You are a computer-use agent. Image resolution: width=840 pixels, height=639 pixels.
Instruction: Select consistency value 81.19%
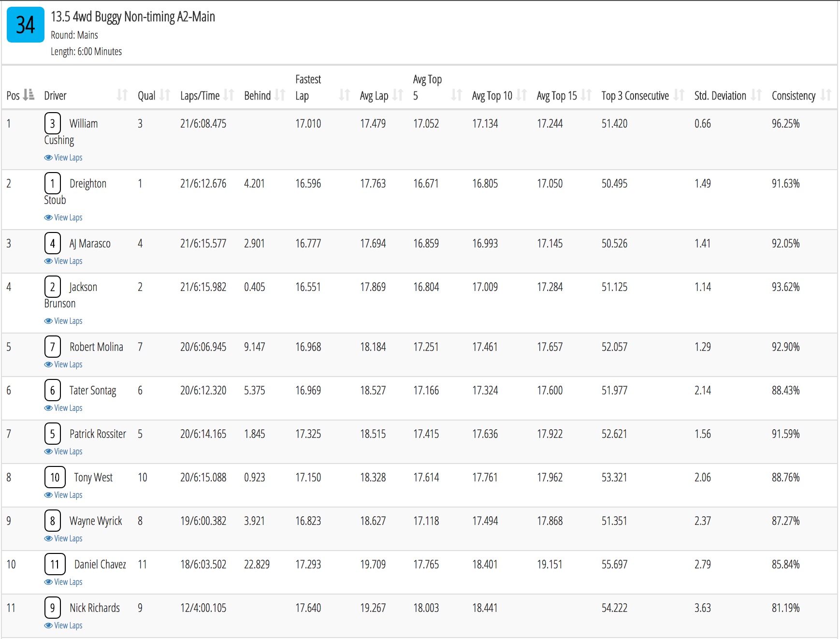(x=785, y=608)
